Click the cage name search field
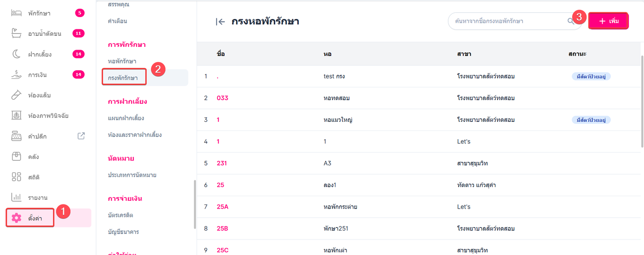 click(506, 21)
